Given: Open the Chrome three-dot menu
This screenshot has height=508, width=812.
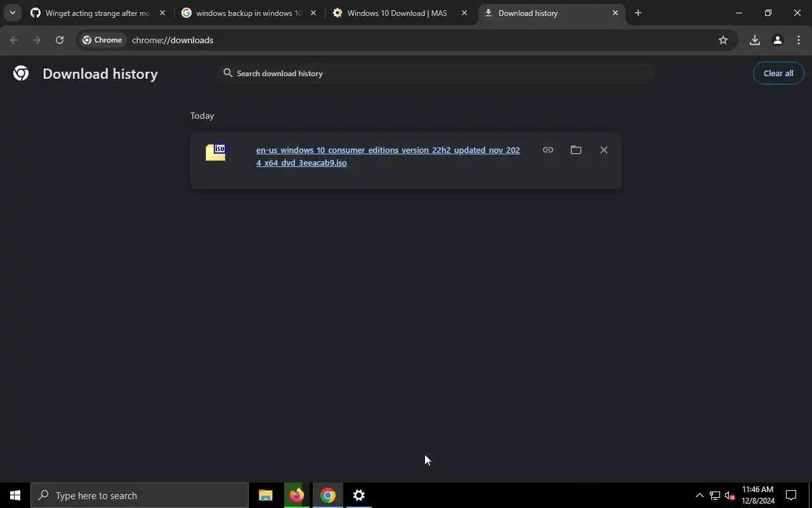Looking at the screenshot, I should pos(799,40).
